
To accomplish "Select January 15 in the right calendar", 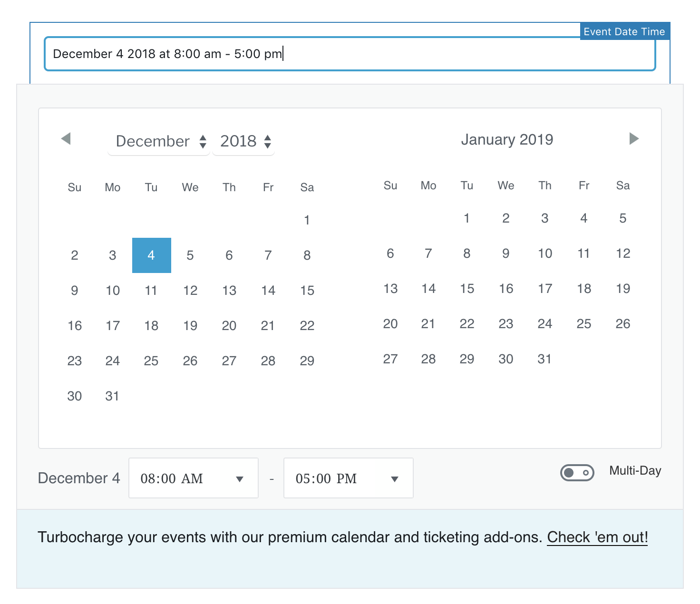I will tap(467, 288).
